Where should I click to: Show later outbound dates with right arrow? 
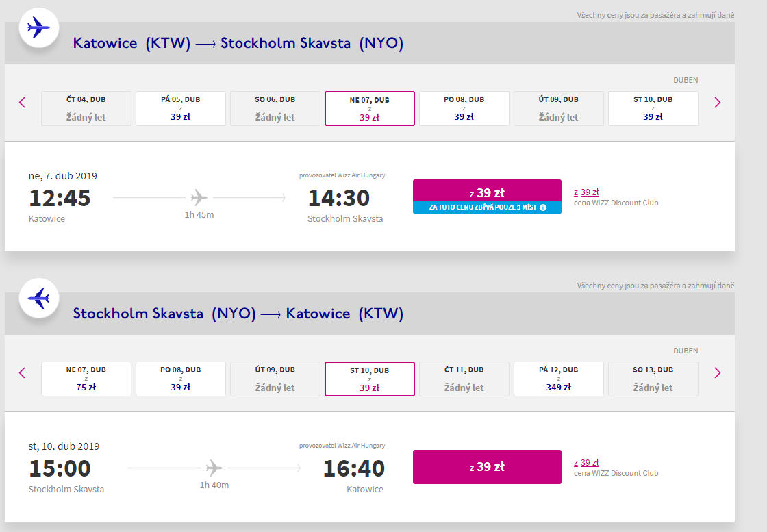pyautogui.click(x=717, y=103)
